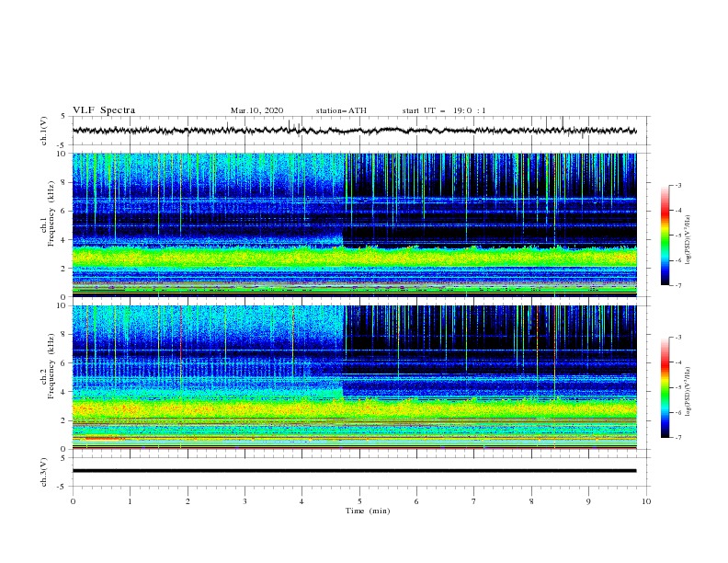Click the "Time (min)" axis title

(x=368, y=511)
